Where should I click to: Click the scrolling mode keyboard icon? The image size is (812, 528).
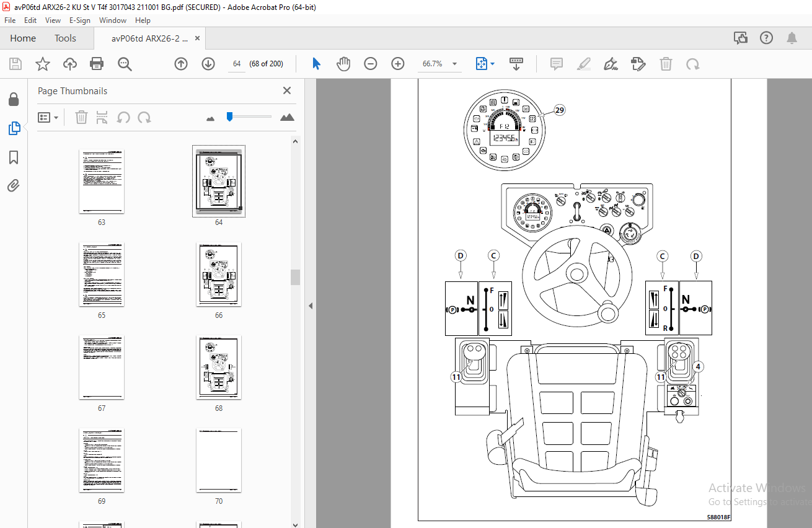pos(516,64)
